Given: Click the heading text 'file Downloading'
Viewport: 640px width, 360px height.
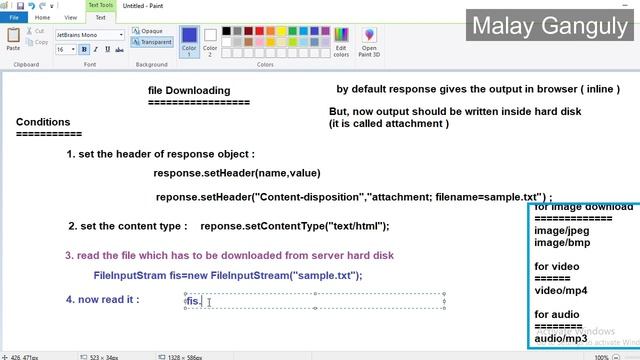Looking at the screenshot, I should (189, 91).
